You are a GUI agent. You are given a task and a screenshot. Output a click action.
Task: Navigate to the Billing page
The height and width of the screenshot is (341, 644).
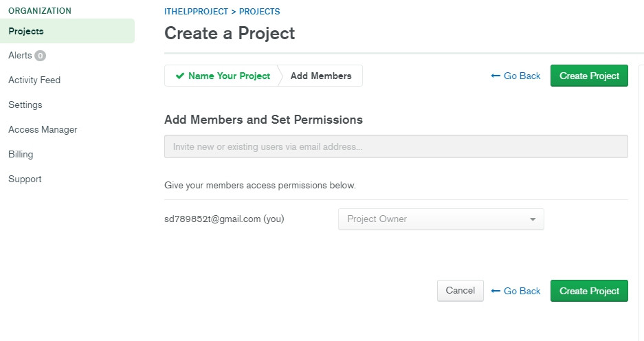click(21, 155)
